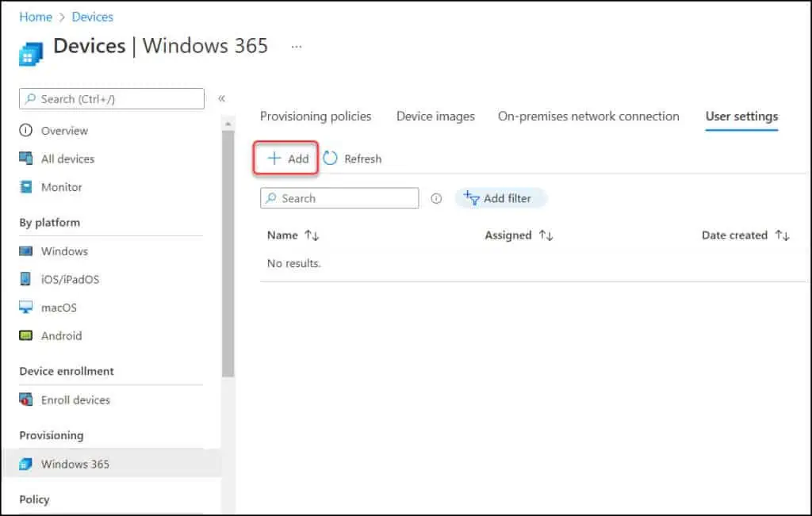The image size is (812, 516).
Task: Click the funnel icon in Add filter
Action: pos(471,197)
